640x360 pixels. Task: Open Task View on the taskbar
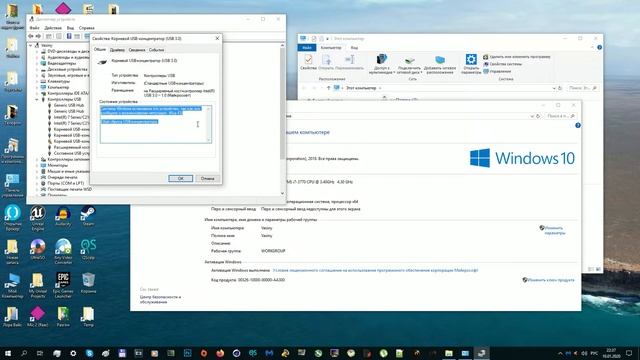[40, 353]
